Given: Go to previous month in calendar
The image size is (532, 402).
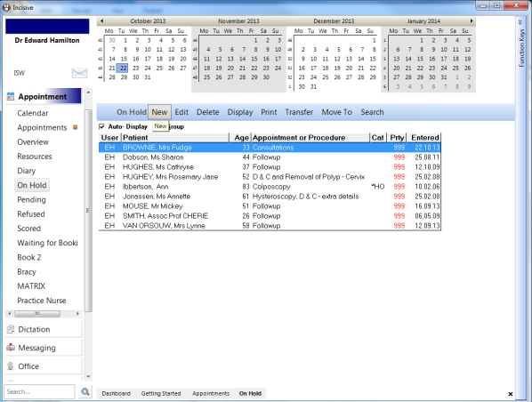Looking at the screenshot, I should tap(101, 21).
